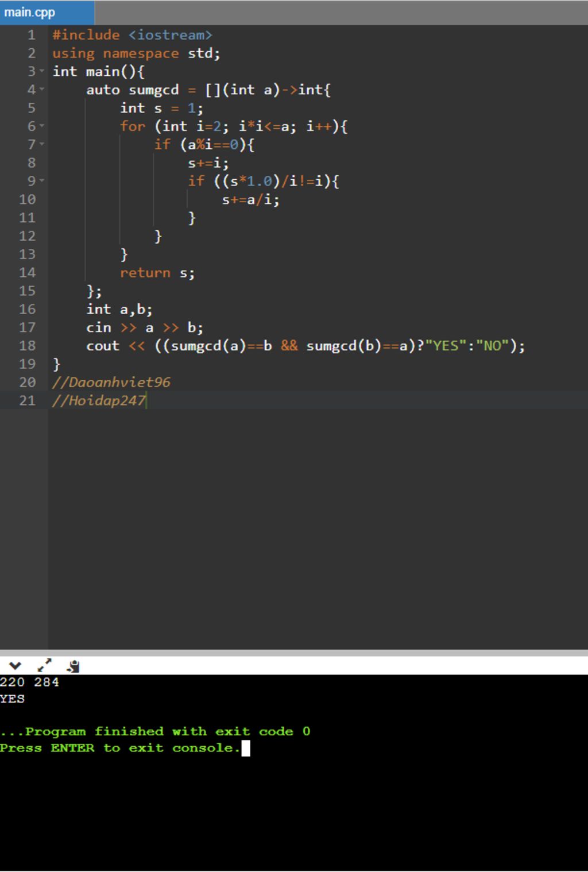Click the fullscreen console arrows icon
This screenshot has height=872, width=588.
pyautogui.click(x=44, y=665)
